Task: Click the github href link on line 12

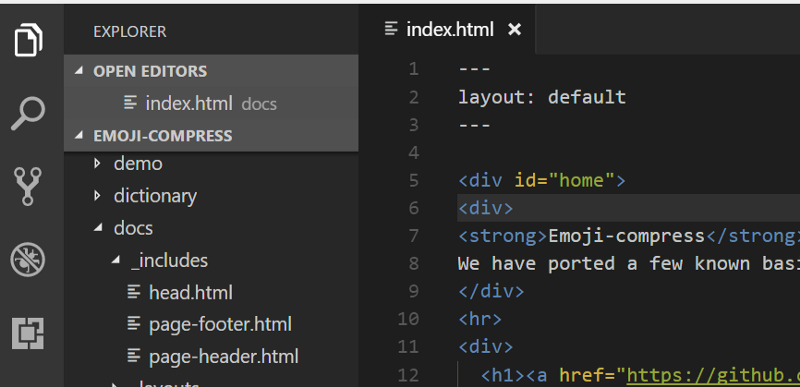Action: (713, 375)
